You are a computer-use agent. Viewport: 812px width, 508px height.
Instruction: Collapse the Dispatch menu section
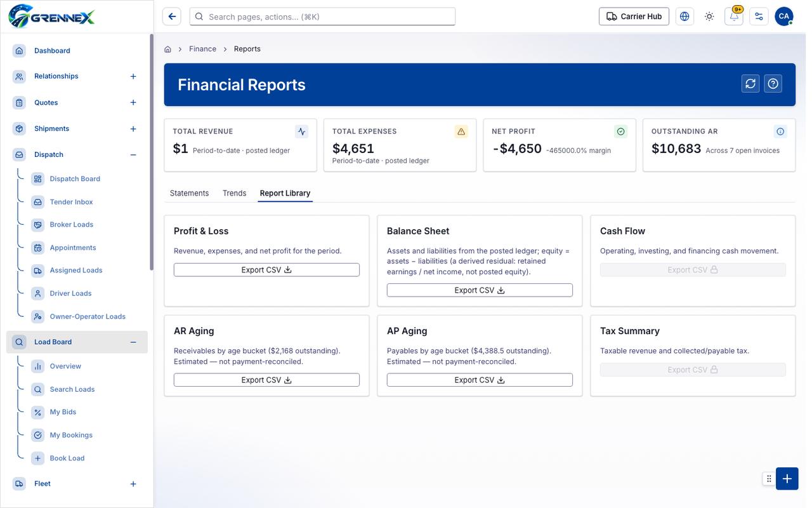133,155
